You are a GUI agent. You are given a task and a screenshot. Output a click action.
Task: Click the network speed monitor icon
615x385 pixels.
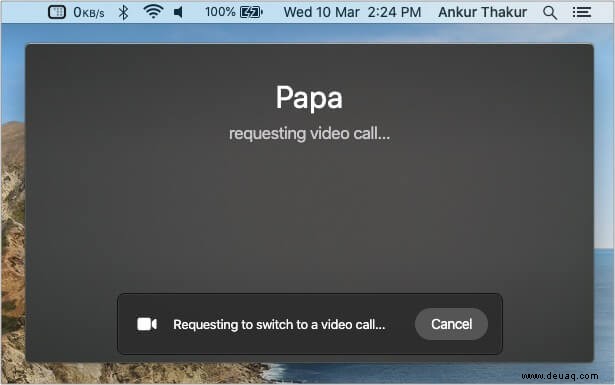(x=57, y=12)
